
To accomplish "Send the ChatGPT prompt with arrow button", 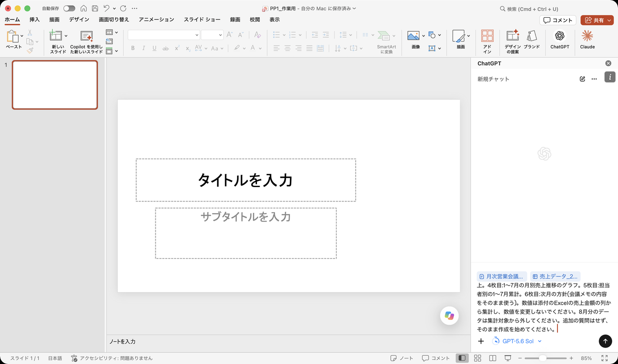I will tap(605, 341).
